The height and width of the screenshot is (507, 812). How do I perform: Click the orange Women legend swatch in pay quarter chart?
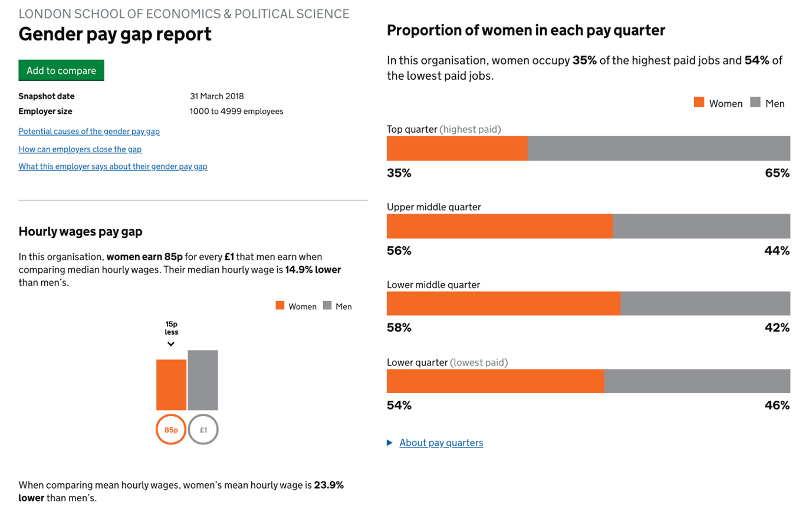[699, 103]
